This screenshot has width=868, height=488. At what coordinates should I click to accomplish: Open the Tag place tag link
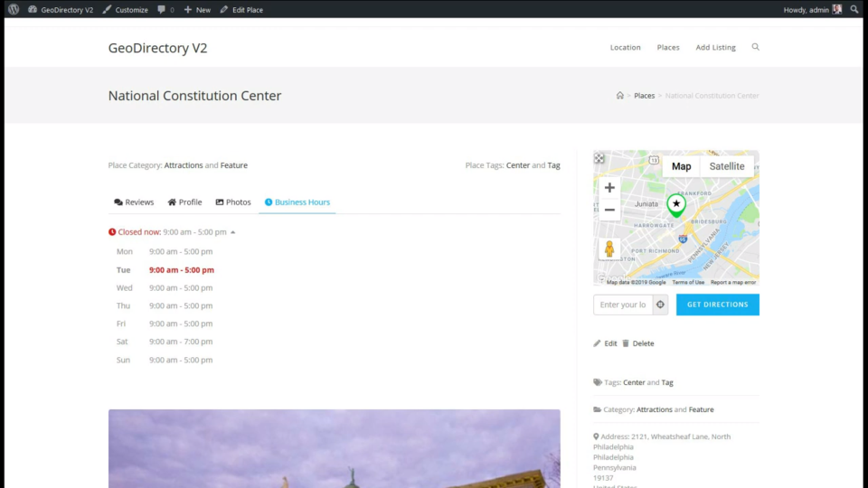553,164
